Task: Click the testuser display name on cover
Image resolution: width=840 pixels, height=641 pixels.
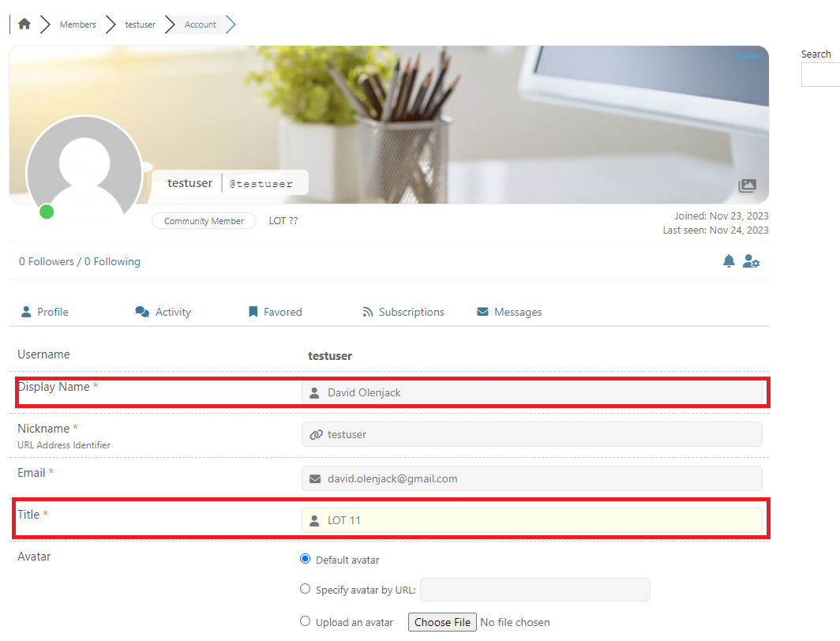Action: 189,183
